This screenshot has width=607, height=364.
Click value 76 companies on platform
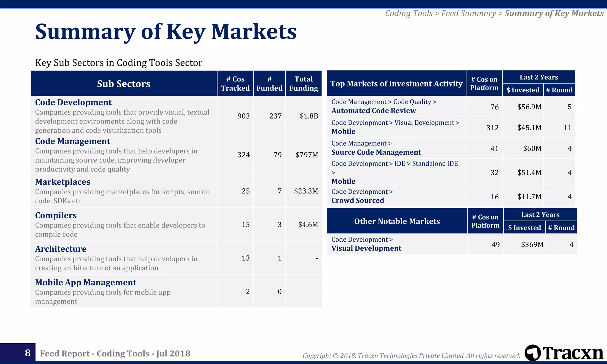click(495, 107)
